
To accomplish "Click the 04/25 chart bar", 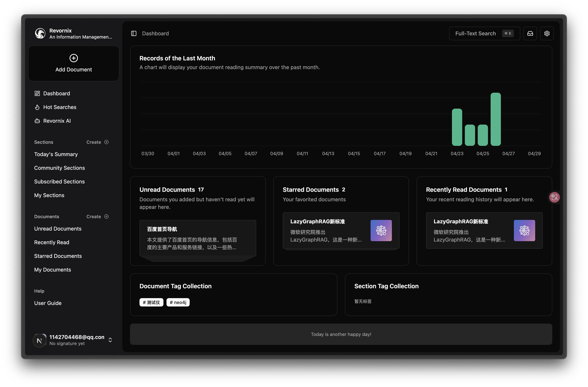I will point(483,135).
